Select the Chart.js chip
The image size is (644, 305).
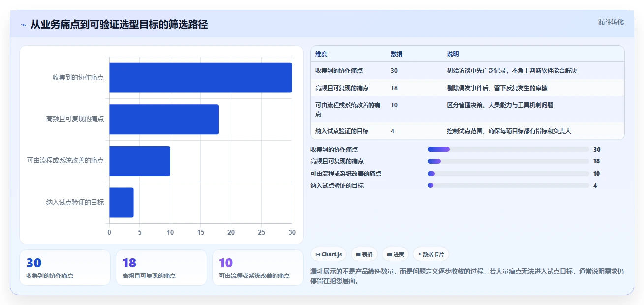[x=329, y=254]
